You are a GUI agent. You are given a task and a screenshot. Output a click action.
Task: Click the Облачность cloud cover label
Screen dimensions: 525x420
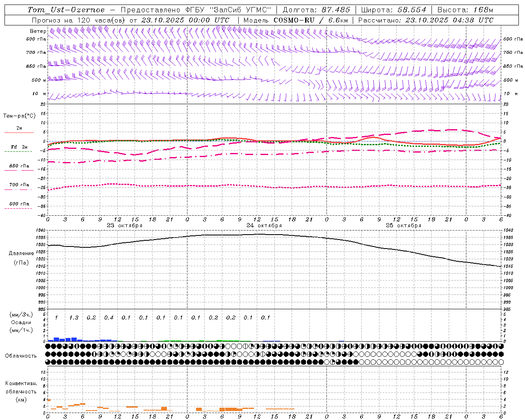[x=21, y=356]
